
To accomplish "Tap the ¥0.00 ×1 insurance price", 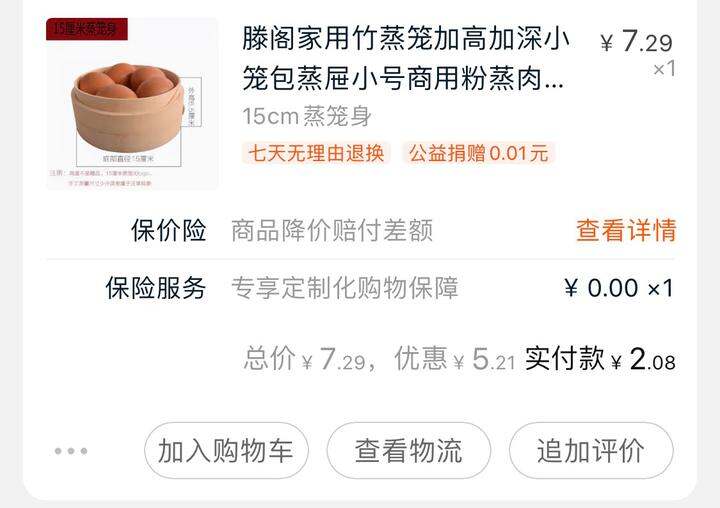I will (619, 288).
